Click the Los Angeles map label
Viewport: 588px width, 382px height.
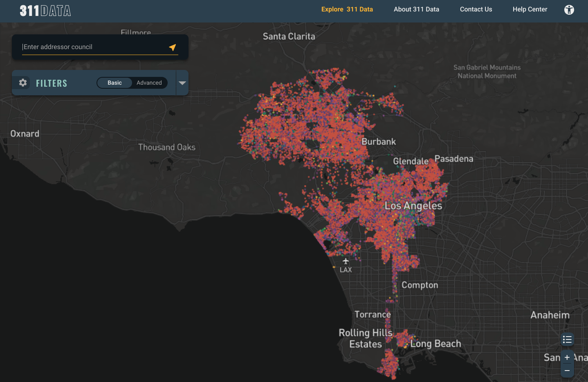pyautogui.click(x=413, y=206)
